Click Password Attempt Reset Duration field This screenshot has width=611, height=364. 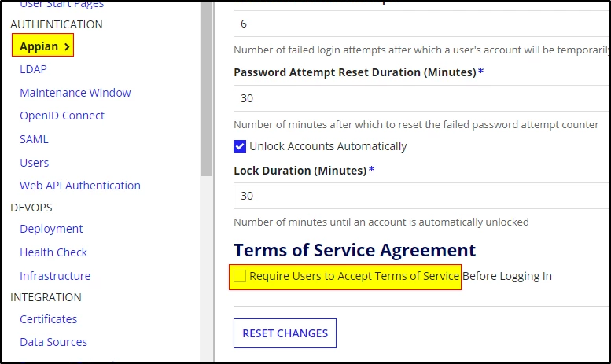coord(422,98)
